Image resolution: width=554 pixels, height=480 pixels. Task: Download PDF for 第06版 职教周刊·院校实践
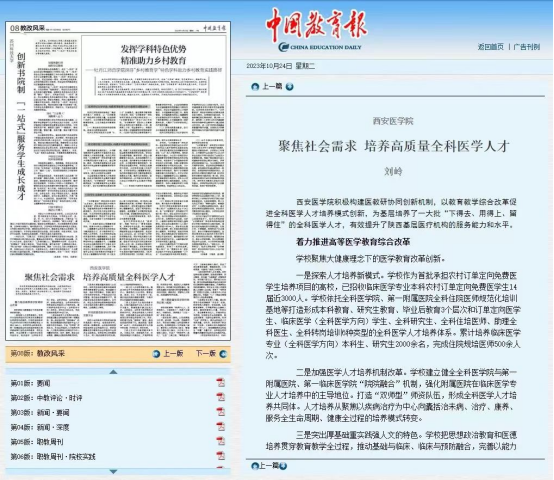pos(221,456)
